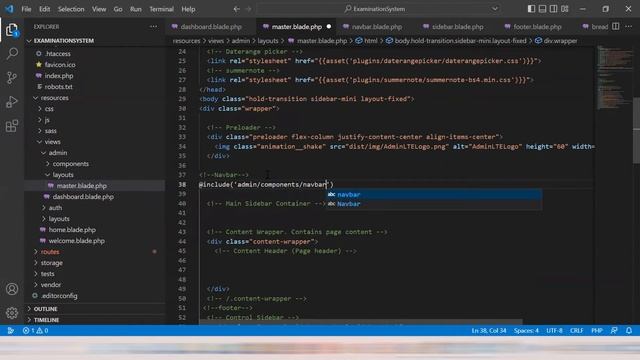Open the errors and warnings indicator

(35, 331)
